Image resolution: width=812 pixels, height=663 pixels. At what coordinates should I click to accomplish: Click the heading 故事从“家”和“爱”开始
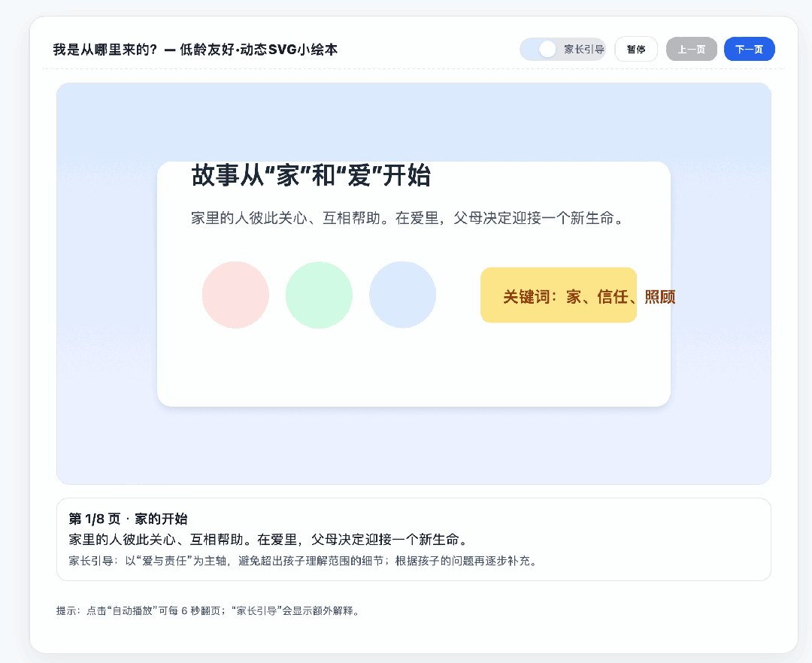click(311, 176)
